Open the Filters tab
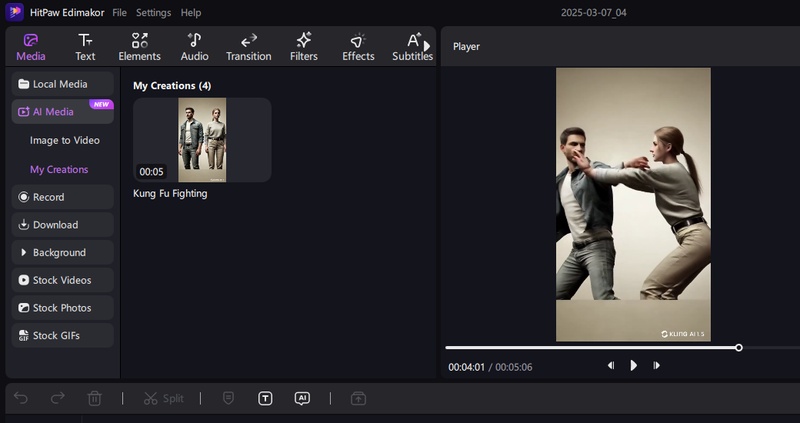Screen dimensions: 800x423 coord(303,46)
